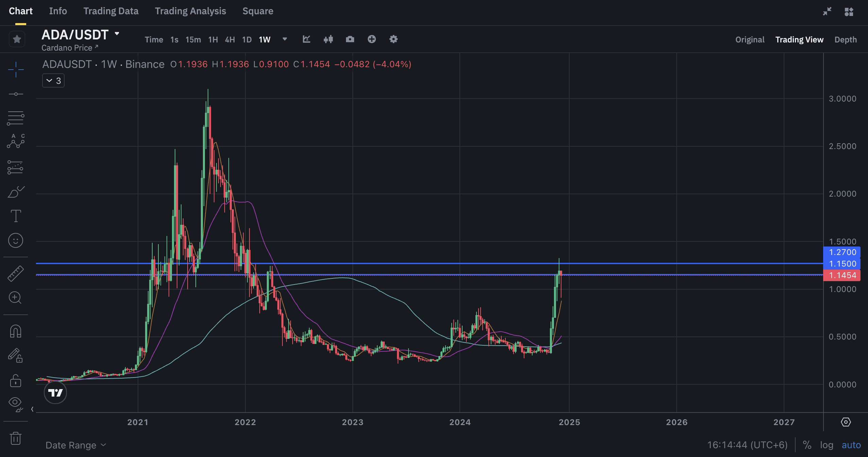
Task: Click the 1.2700 blue price line label
Action: tap(841, 252)
